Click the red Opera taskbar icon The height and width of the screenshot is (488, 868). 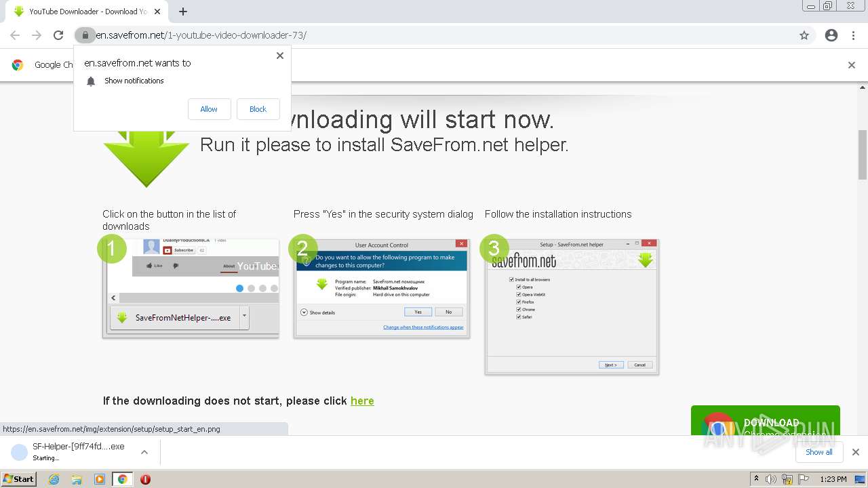(x=145, y=479)
